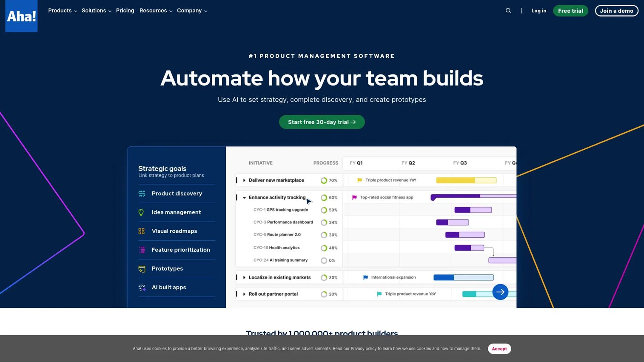Expand the Products menu
The height and width of the screenshot is (362, 644).
[63, 11]
